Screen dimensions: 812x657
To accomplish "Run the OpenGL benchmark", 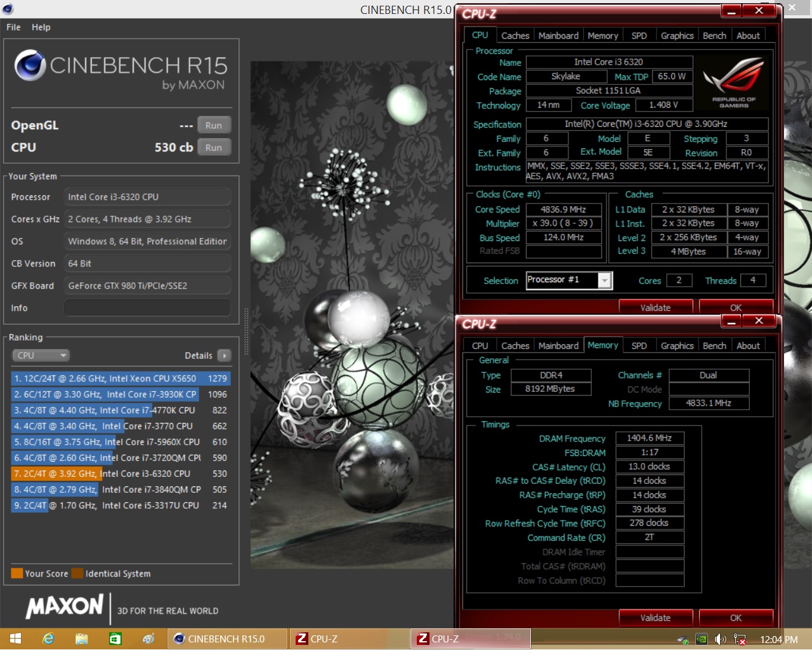I will (x=214, y=126).
